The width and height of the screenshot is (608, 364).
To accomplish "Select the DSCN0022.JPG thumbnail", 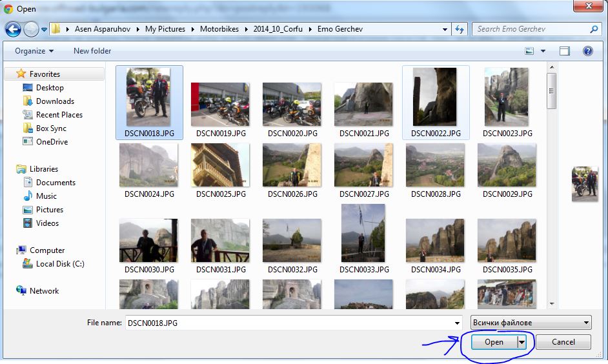I will coord(436,103).
